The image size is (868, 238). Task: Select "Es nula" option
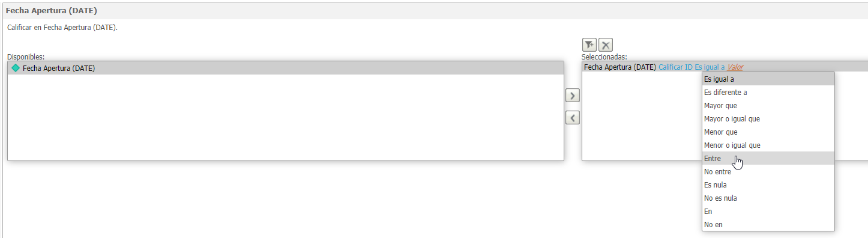(x=768, y=185)
